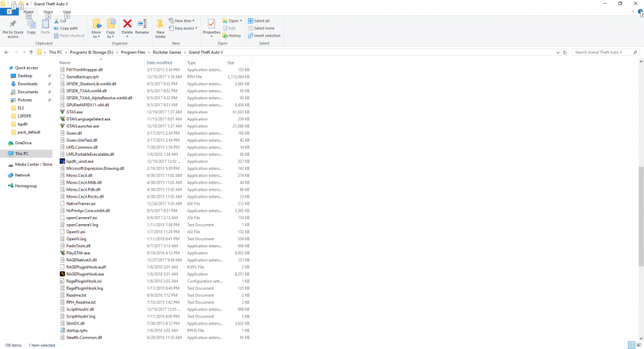Open Quick access in the navigation pane
This screenshot has width=644, height=349.
click(x=26, y=68)
